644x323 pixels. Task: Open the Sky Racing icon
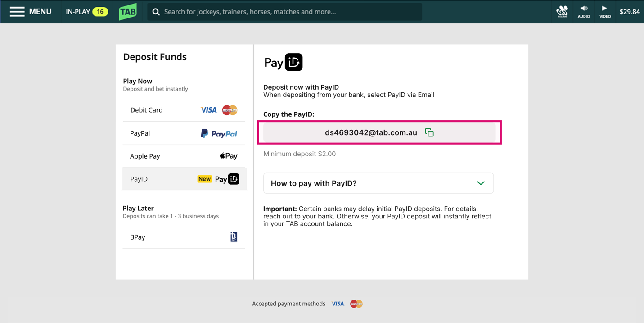click(562, 12)
